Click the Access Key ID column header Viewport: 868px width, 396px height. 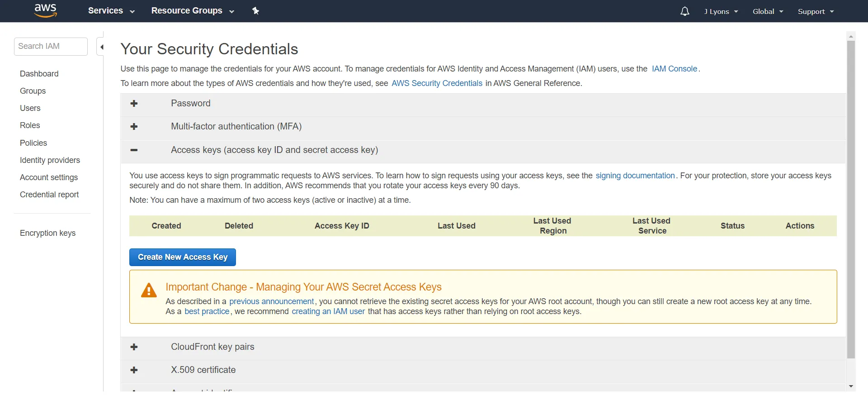point(342,226)
